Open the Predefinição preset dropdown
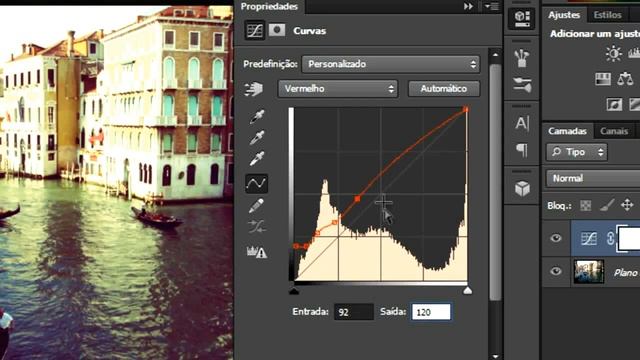This screenshot has height=360, width=640. [391, 64]
